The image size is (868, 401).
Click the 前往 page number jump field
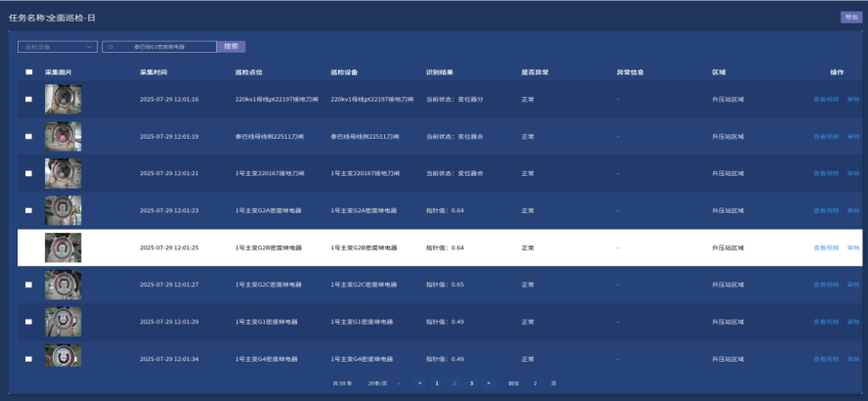pyautogui.click(x=536, y=383)
